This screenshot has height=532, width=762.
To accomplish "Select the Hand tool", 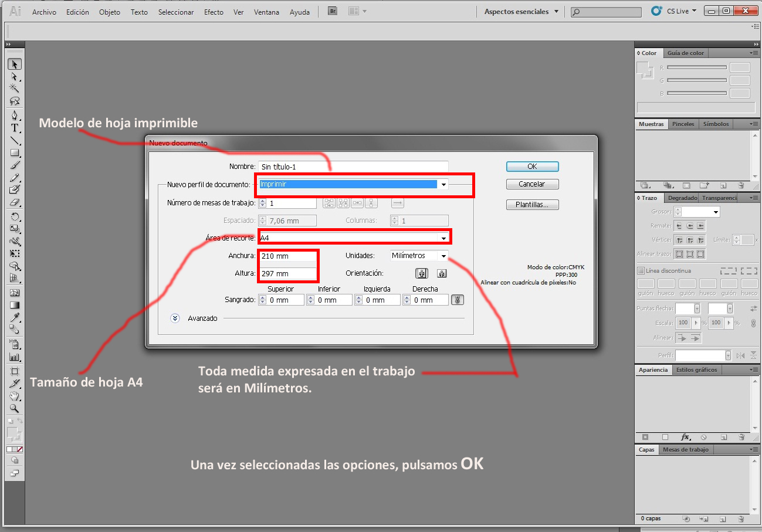I will click(15, 395).
